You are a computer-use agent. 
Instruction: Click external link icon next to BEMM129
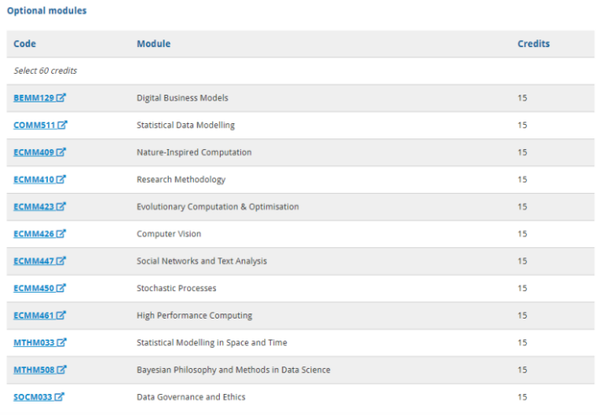[x=61, y=98]
